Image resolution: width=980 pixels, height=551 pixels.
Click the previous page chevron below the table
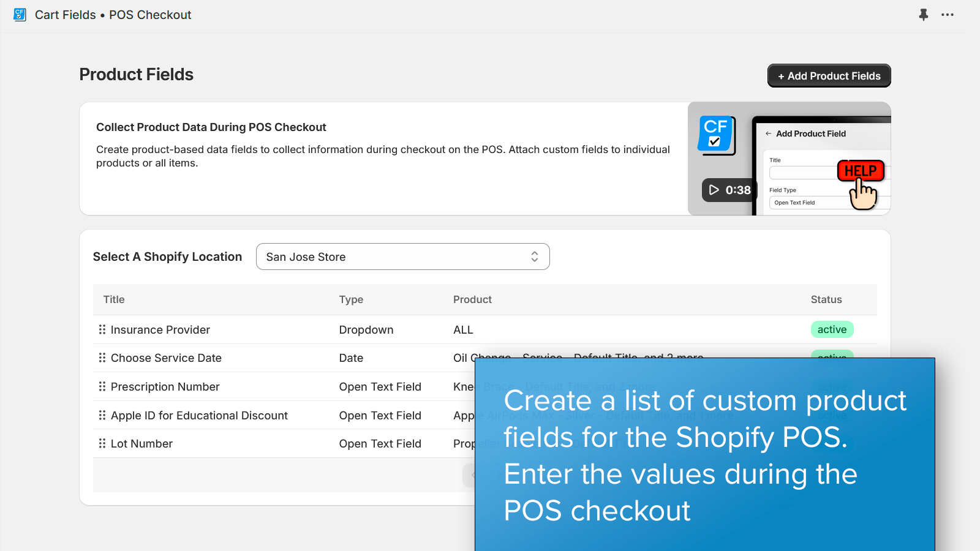(x=472, y=474)
